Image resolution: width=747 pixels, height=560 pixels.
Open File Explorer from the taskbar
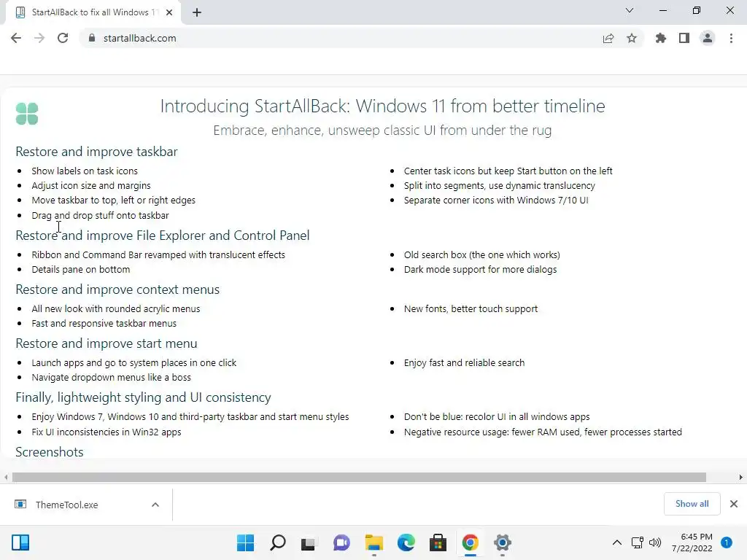tap(374, 542)
